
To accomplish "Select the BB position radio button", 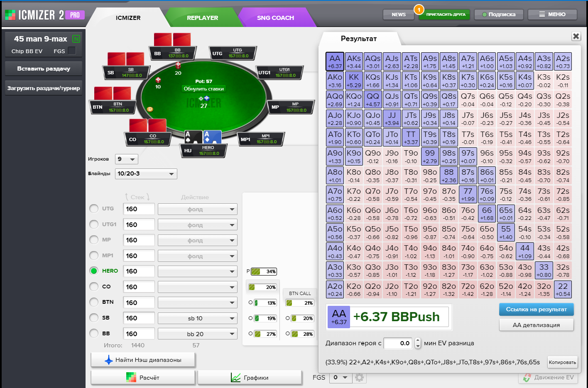I will click(94, 333).
